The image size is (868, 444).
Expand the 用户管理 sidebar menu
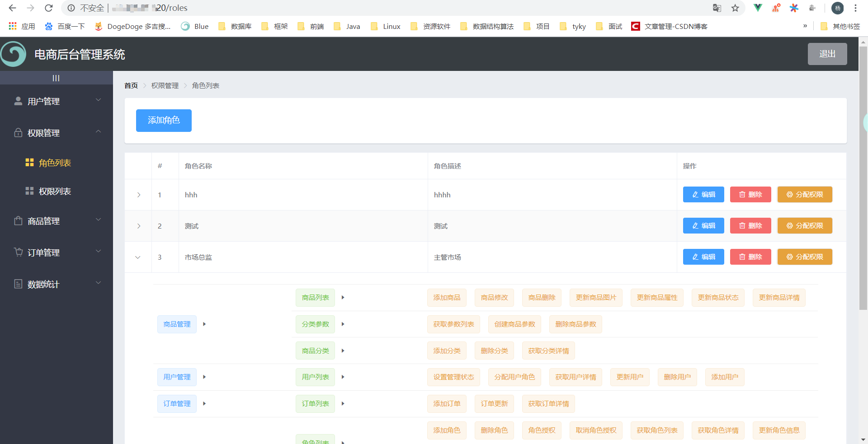pyautogui.click(x=57, y=101)
